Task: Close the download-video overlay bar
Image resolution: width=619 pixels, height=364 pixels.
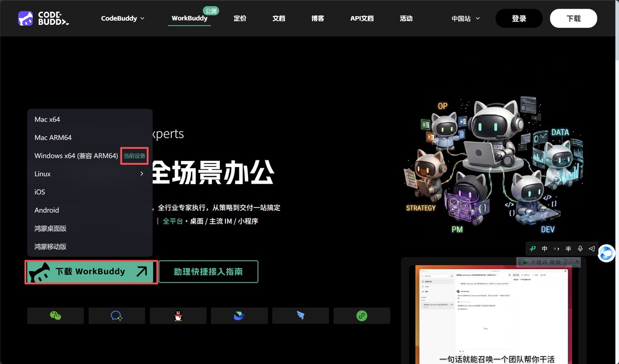Action: pos(577,262)
